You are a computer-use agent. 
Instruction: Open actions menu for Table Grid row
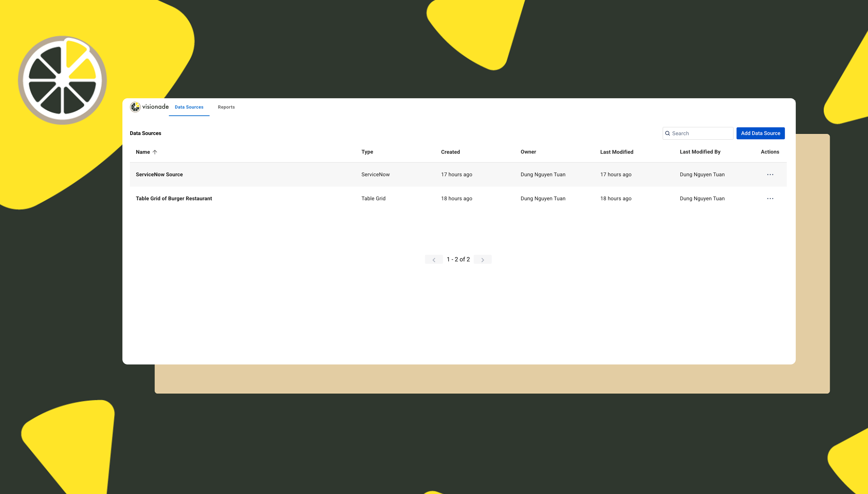click(x=770, y=199)
